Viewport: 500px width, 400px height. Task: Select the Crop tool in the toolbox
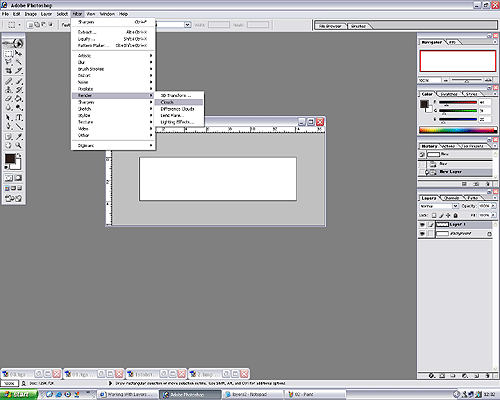[9, 71]
